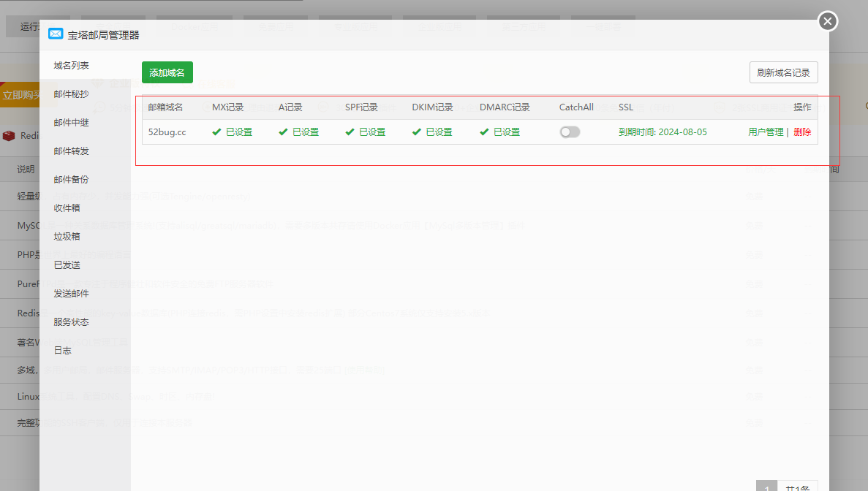Screen dimensions: 868x491
Task: Click the green checkmark under MX记录
Action: (x=216, y=132)
